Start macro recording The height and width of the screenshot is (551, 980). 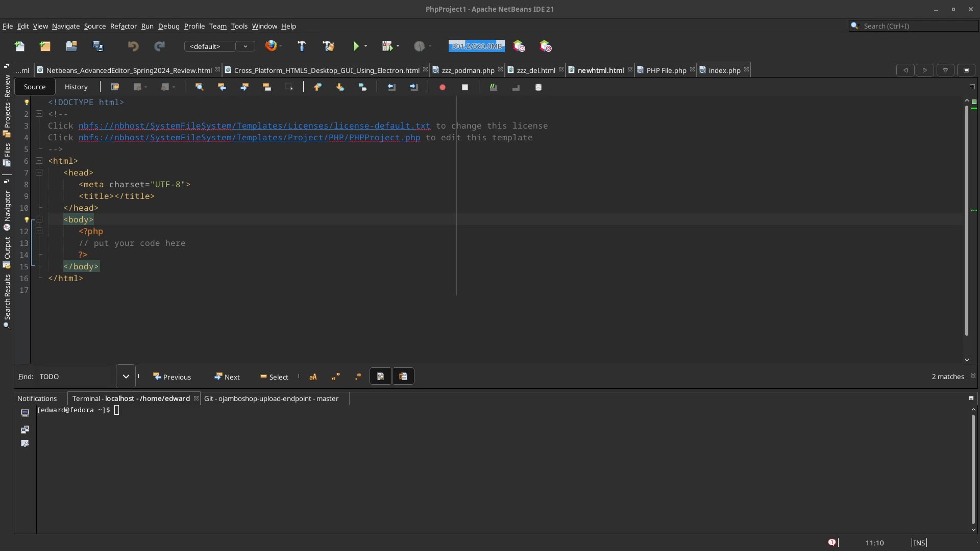(x=442, y=87)
